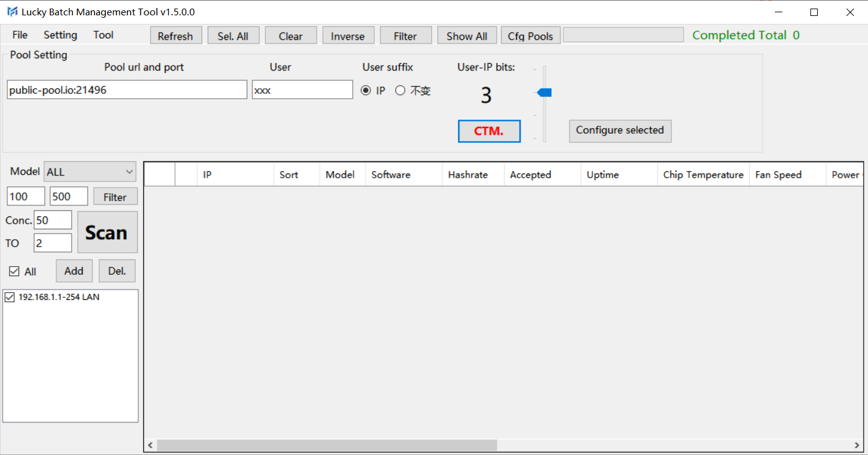The height and width of the screenshot is (455, 868).
Task: Select the 不变 user suffix option
Action: tap(400, 91)
